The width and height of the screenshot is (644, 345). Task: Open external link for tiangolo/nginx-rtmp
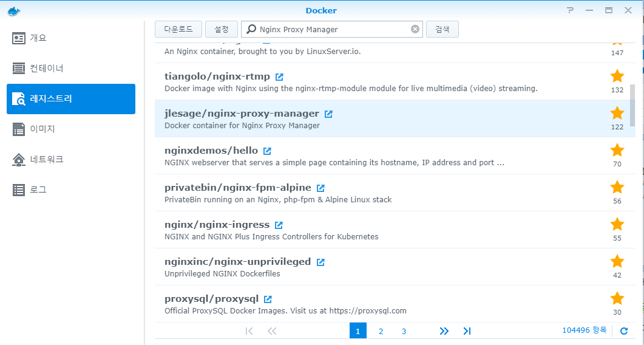280,77
